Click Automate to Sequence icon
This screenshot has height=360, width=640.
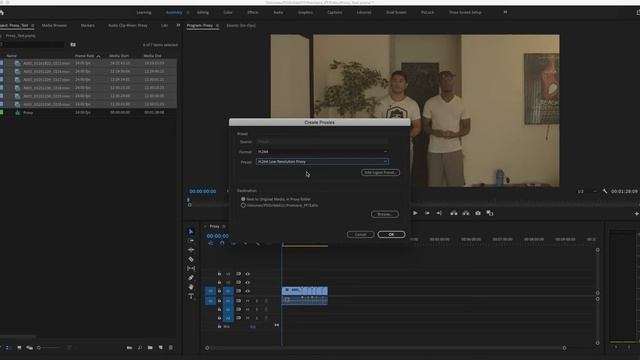(x=129, y=348)
